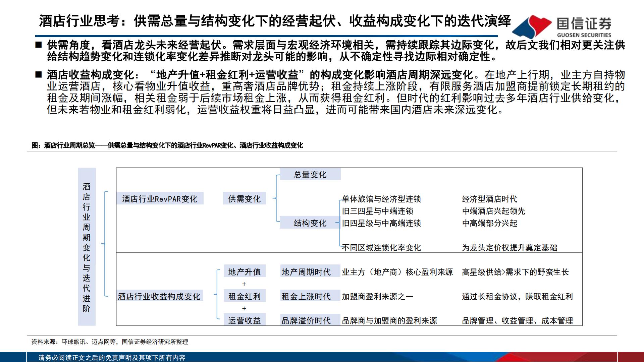
Task: Select the text 经济型酒店时代
Action: click(x=490, y=199)
